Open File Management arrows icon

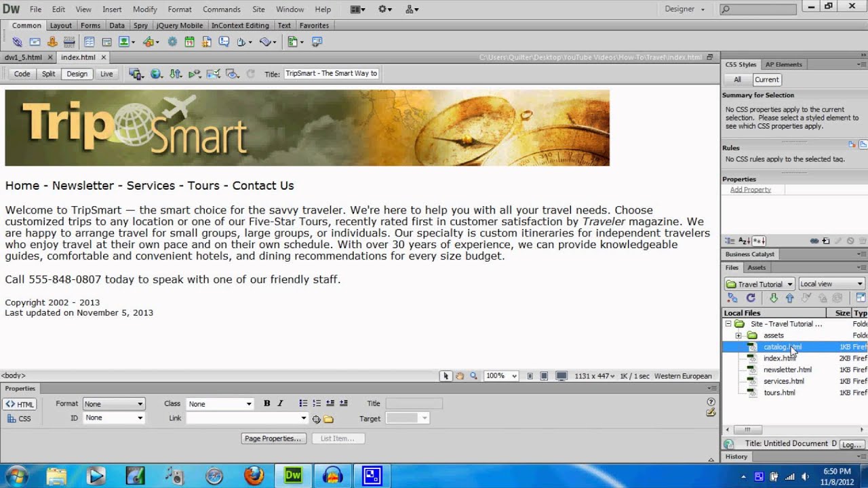point(176,74)
